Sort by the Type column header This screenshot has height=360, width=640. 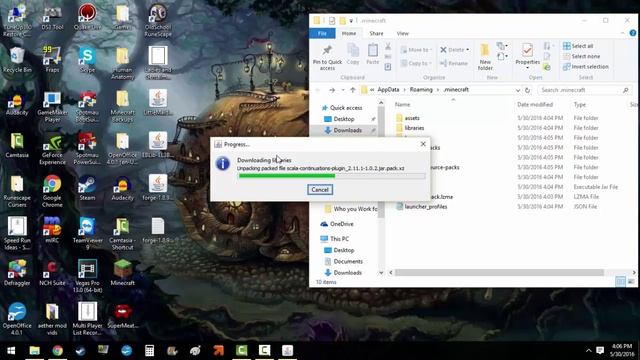coord(580,104)
